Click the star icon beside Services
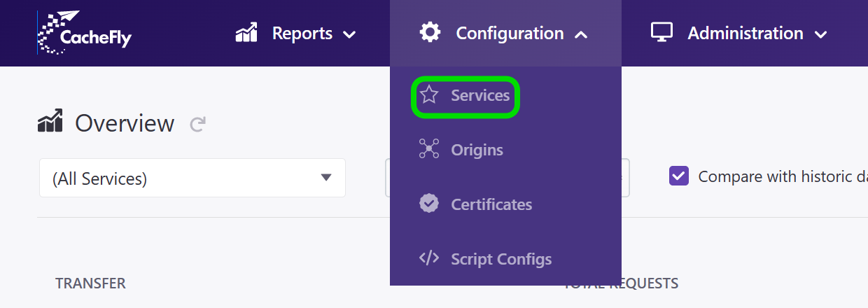The width and height of the screenshot is (868, 308). 429,95
